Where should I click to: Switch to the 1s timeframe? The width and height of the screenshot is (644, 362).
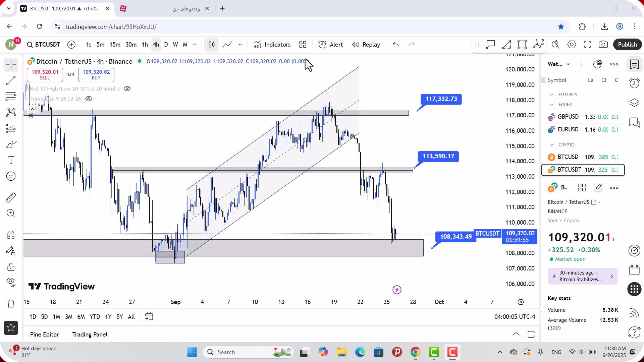coord(89,45)
